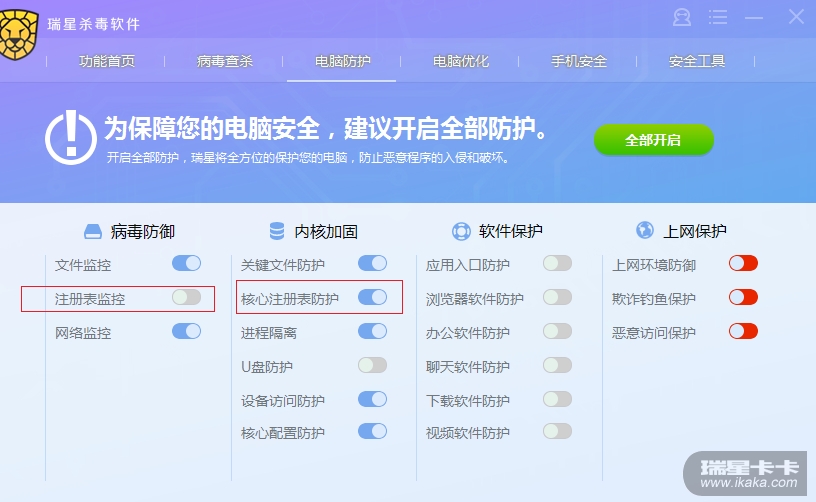Toggle 关键文件防护 switch off
This screenshot has width=816, height=502.
pyautogui.click(x=372, y=263)
